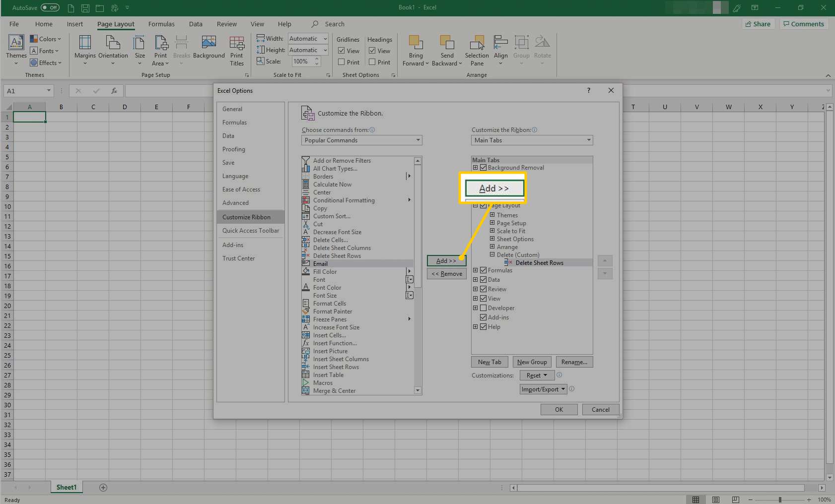Viewport: 835px width, 504px height.
Task: Click the Print Area icon
Action: [x=161, y=43]
